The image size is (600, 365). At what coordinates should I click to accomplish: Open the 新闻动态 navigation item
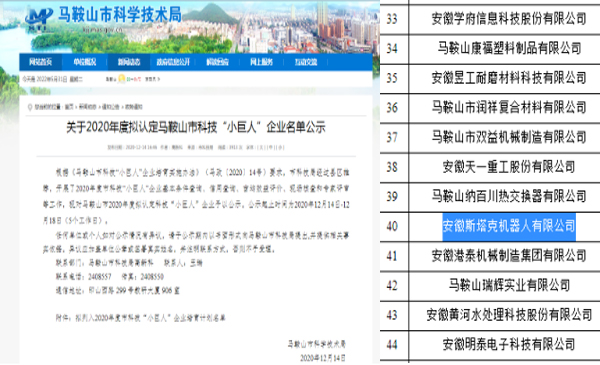[x=129, y=62]
